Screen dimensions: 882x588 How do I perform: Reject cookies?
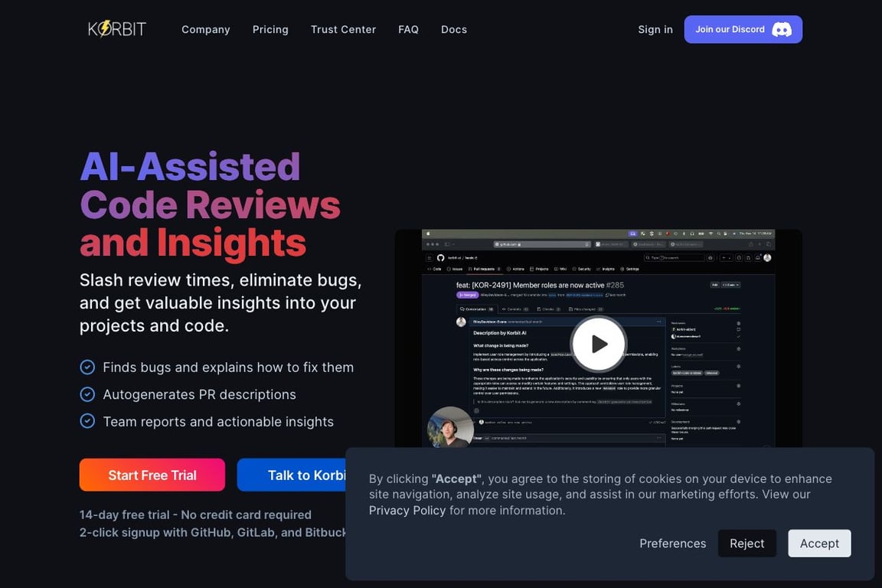coord(747,543)
